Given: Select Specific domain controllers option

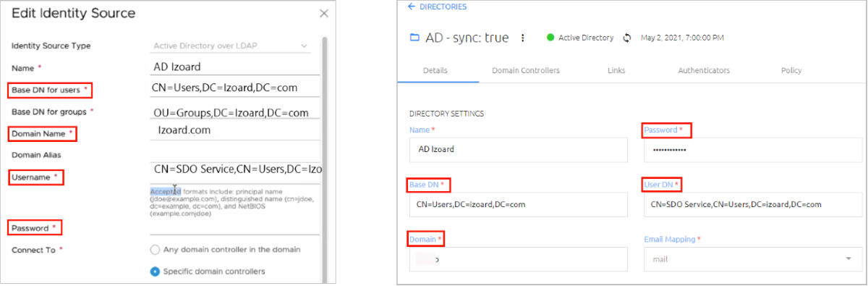Looking at the screenshot, I should click(155, 272).
